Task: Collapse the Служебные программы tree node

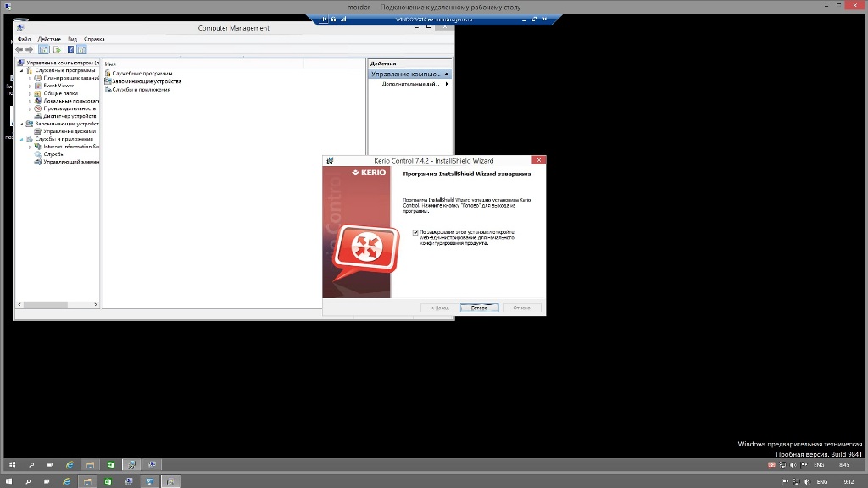Action: 22,70
